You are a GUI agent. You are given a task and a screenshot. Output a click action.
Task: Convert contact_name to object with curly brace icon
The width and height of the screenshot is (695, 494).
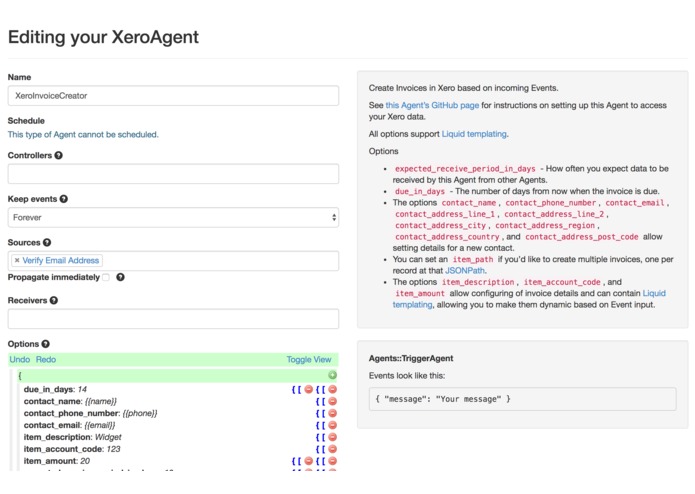pos(317,401)
